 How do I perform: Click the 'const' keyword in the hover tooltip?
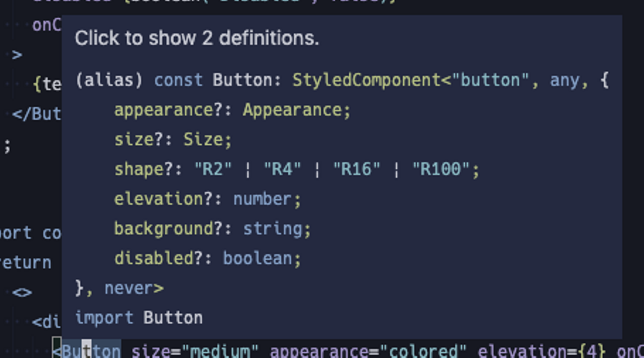[178, 80]
